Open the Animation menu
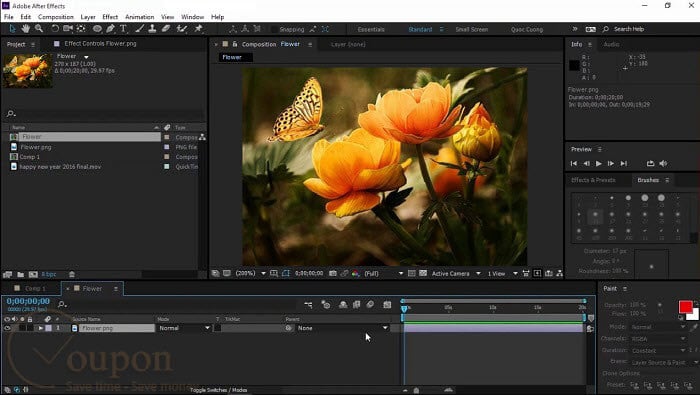Viewport: 700px width, 395px height. [x=139, y=17]
